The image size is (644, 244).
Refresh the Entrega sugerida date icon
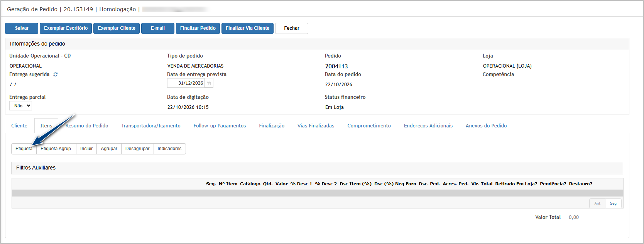(x=56, y=75)
